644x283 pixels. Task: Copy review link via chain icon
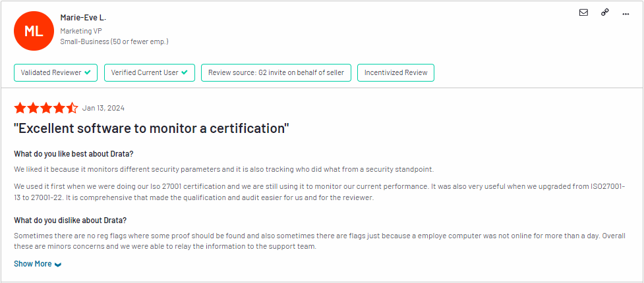pos(604,13)
